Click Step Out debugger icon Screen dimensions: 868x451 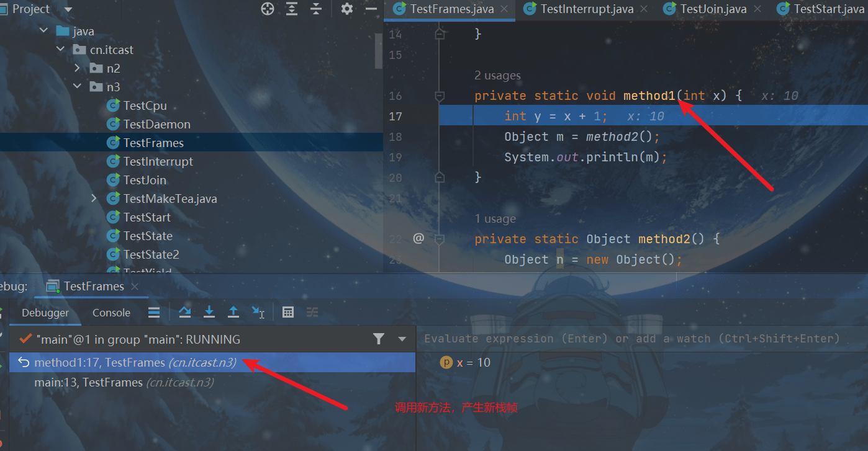coord(233,312)
